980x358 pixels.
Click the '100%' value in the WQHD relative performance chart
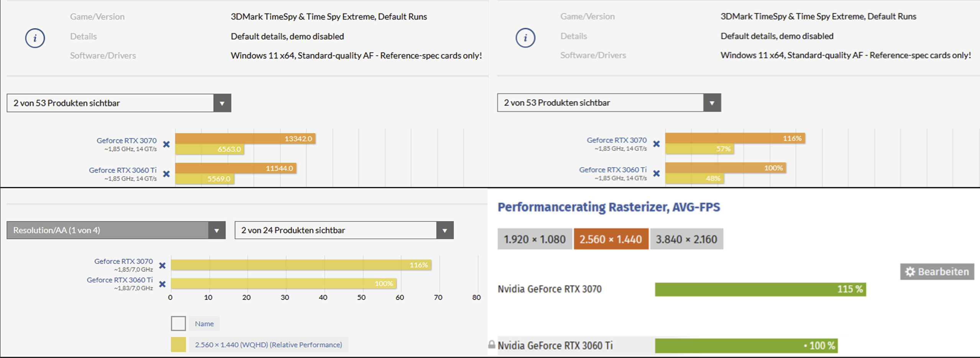(384, 284)
